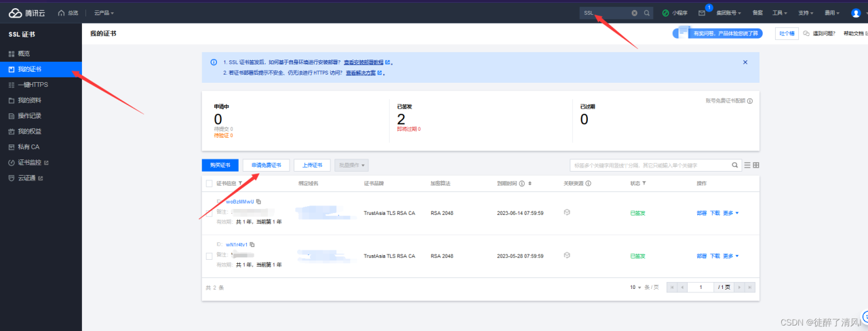Open the mail notifications icon
Image resolution: width=868 pixels, height=331 pixels.
tap(701, 13)
